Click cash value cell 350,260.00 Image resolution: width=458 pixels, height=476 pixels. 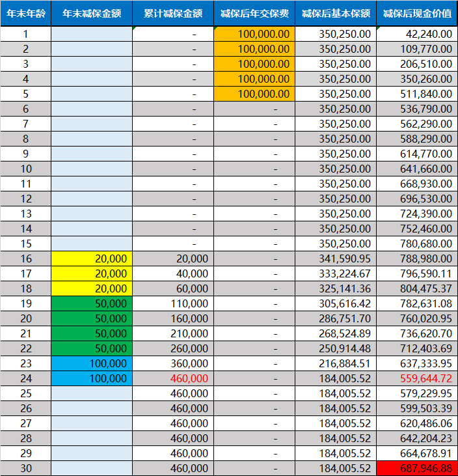[417, 79]
